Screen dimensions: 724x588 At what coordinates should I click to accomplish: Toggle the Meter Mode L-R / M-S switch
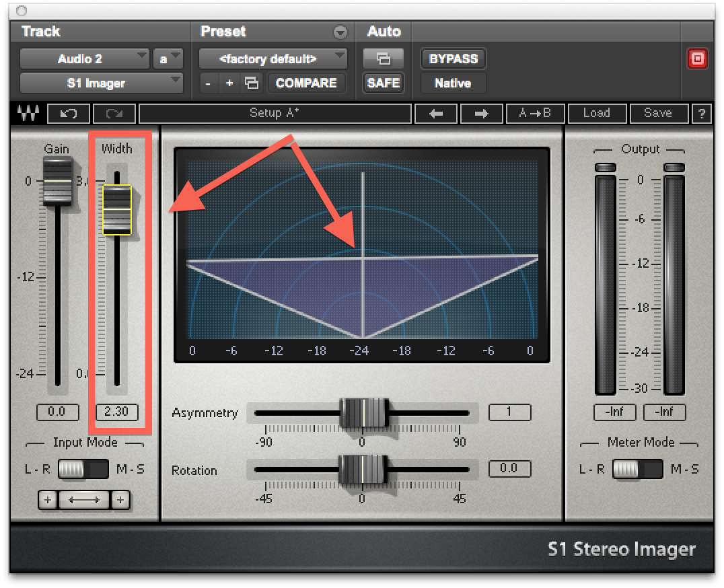click(638, 470)
